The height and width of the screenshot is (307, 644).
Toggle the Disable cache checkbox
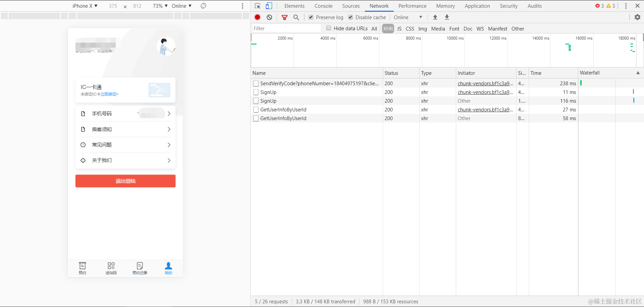click(351, 17)
